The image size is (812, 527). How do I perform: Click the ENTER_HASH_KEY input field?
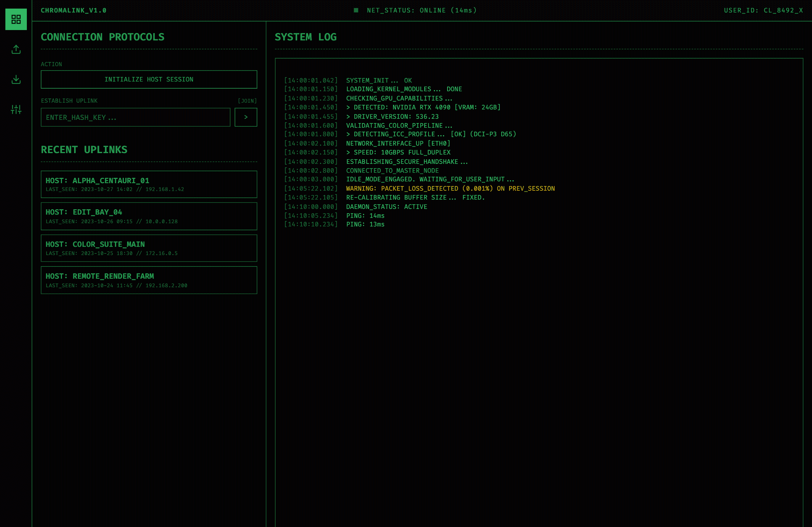click(x=135, y=117)
